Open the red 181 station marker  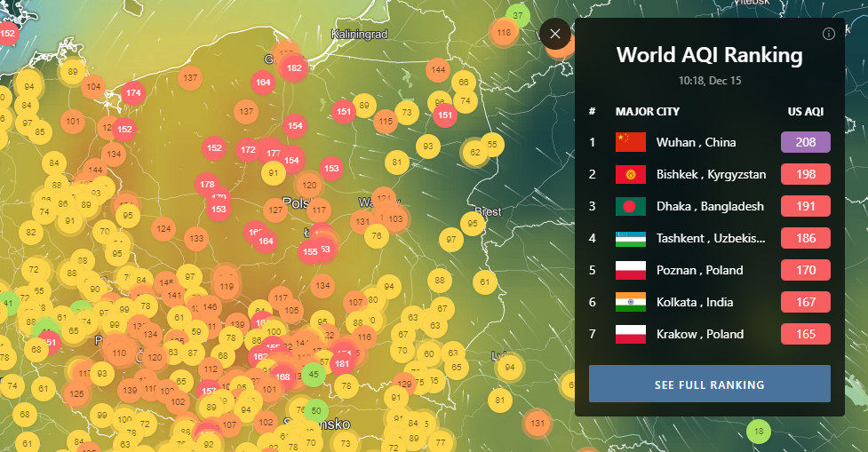342,363
